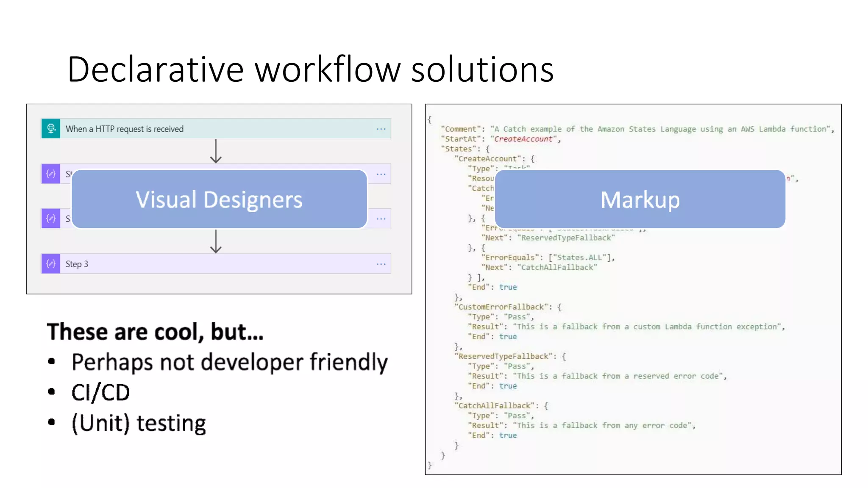This screenshot has height=488, width=868.
Task: Click the "ErrorEquals": ["States.ALL"] line
Action: coord(548,258)
